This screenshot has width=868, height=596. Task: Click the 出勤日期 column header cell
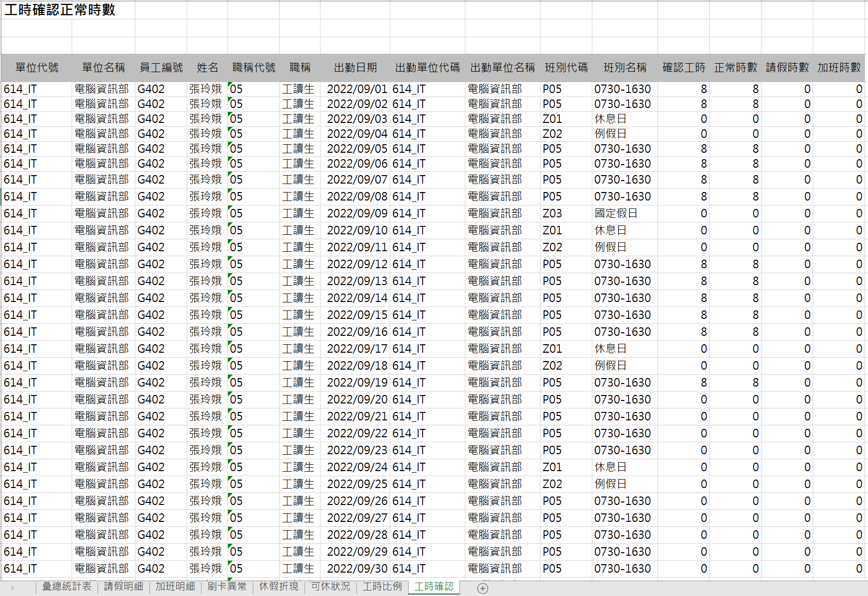(x=355, y=68)
